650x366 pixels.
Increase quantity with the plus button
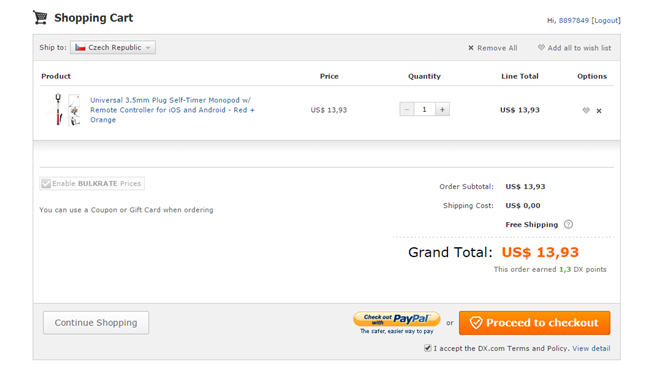click(442, 109)
